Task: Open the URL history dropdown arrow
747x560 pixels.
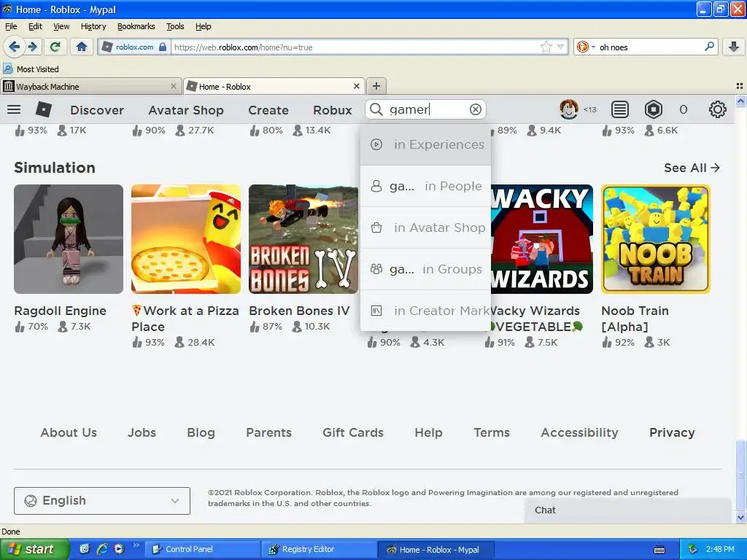Action: (561, 47)
